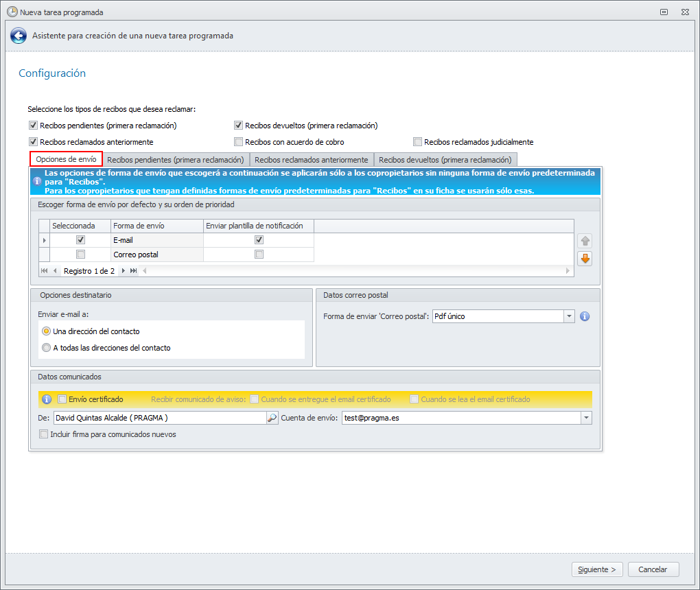
Task: Click the clock icon in title bar
Action: click(x=12, y=12)
